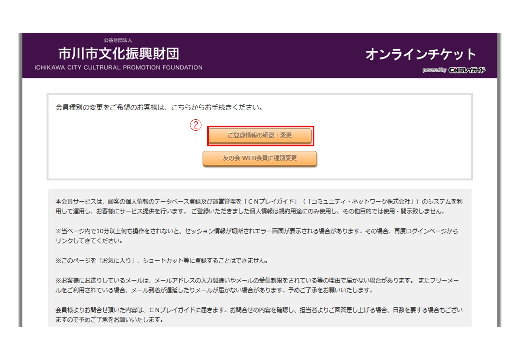Viewport: 520px width, 360px height.
Task: Click the sentence ending こちらからお手続きください。
Action: tap(159, 107)
